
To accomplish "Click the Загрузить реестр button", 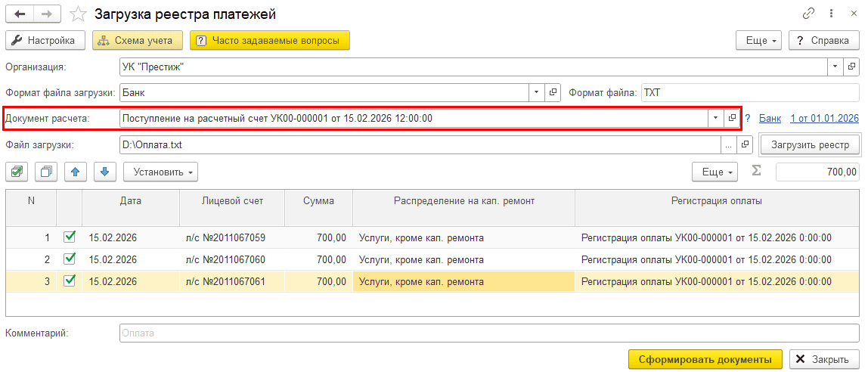I will point(810,144).
